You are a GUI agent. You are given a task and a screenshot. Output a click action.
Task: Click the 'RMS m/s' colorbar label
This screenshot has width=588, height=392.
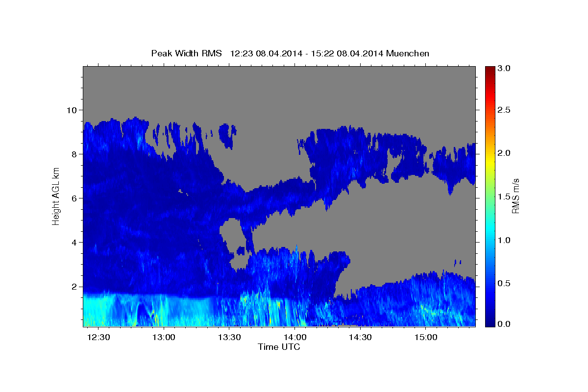(515, 196)
